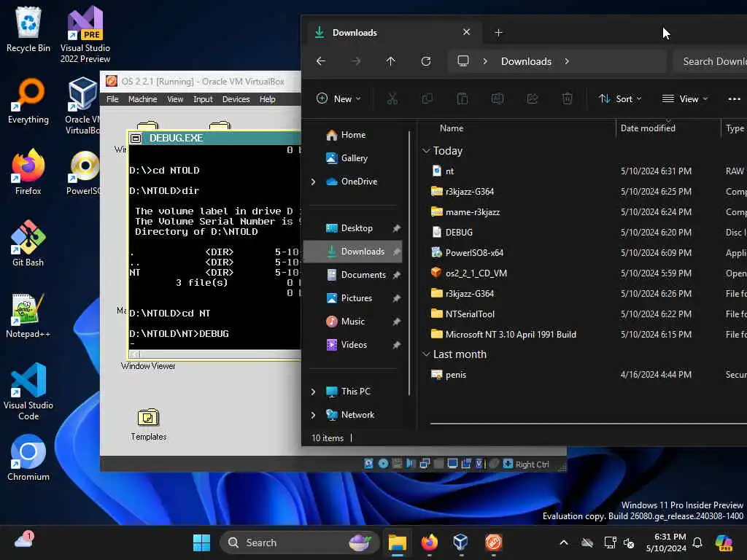Click the Copilot Preview icon in the system tray
Image resolution: width=747 pixels, height=560 pixels.
[x=724, y=542]
